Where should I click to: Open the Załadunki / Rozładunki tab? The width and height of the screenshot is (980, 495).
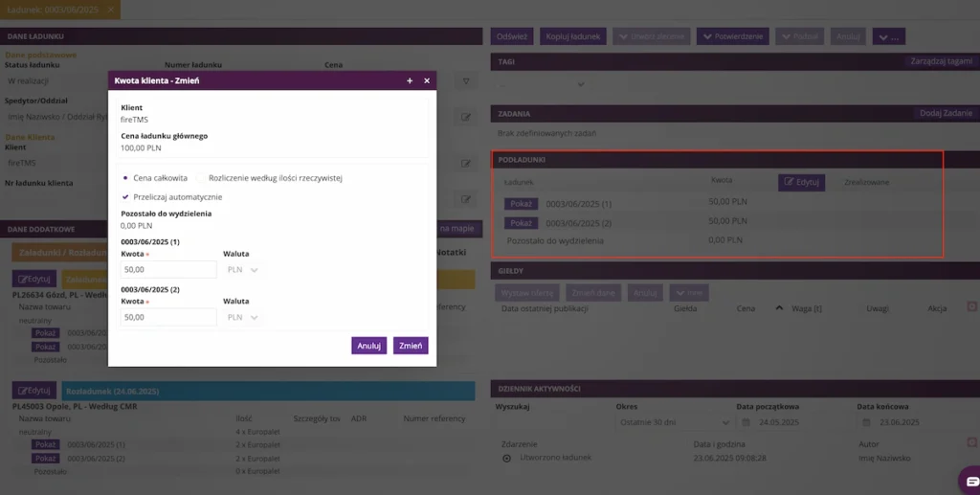pyautogui.click(x=60, y=253)
